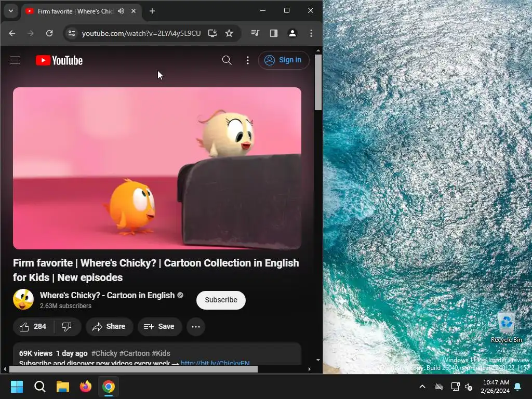532x399 pixels.
Task: Click the muted volume tray icon
Action: (469, 387)
